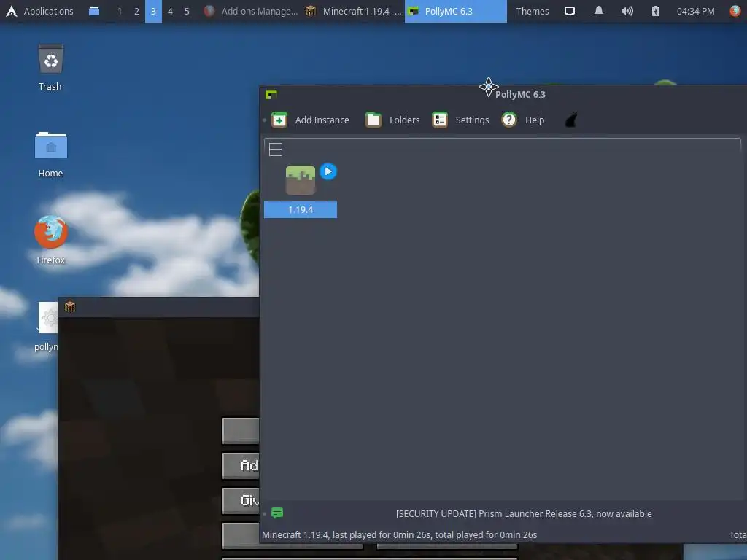747x560 pixels.
Task: Click the Minecraft 1.19.4 play time status text
Action: tap(399, 534)
